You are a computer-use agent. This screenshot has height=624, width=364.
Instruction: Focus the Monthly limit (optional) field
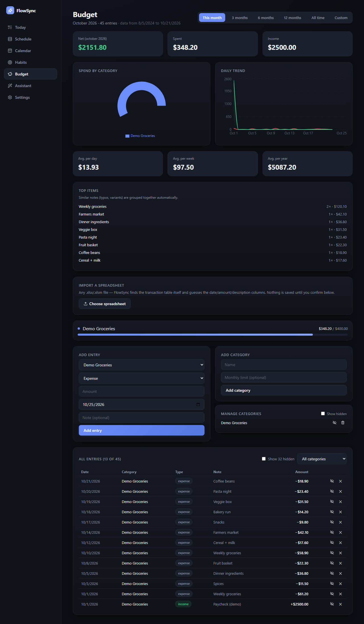[x=284, y=377]
